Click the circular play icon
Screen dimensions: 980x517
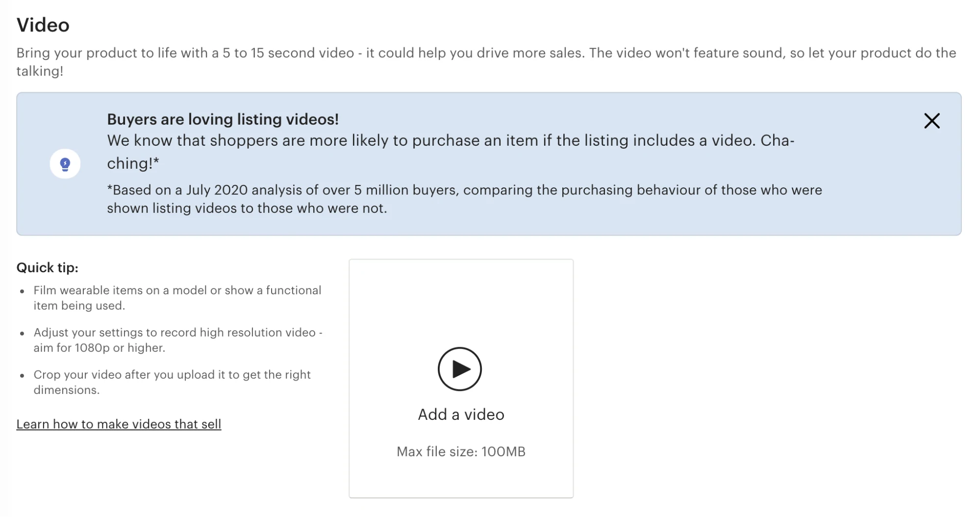(x=460, y=369)
